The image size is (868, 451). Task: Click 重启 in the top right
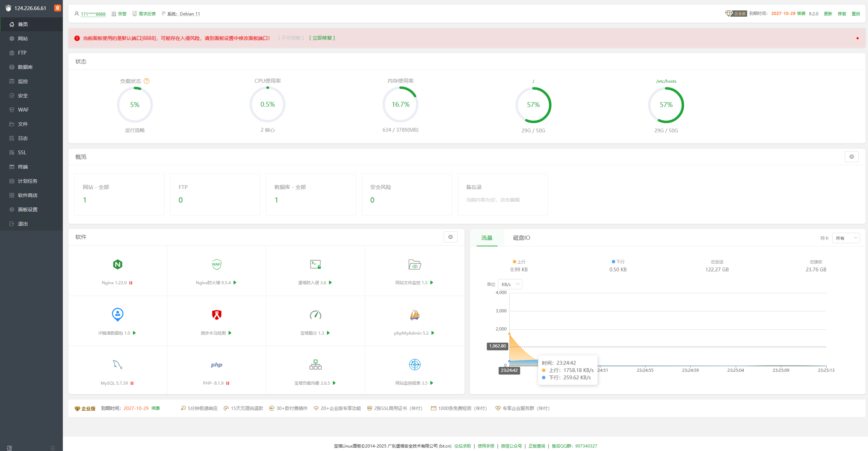856,14
